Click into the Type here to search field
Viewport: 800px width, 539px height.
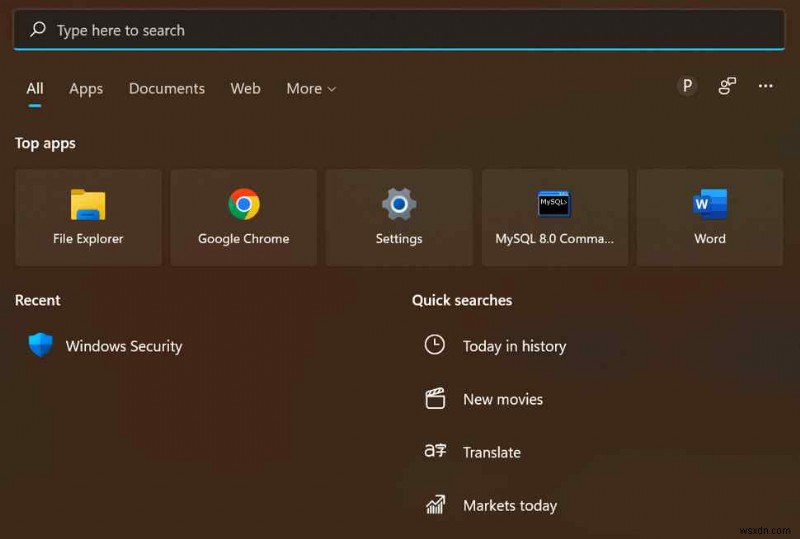(399, 30)
